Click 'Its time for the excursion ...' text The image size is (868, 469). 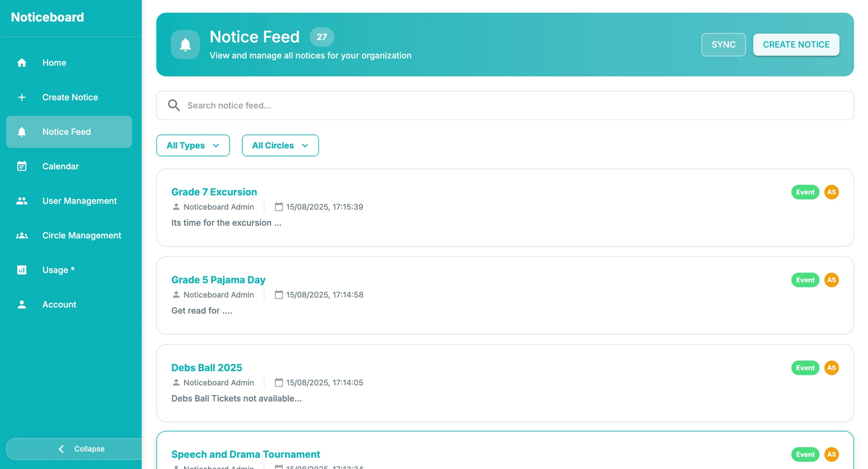pos(226,223)
